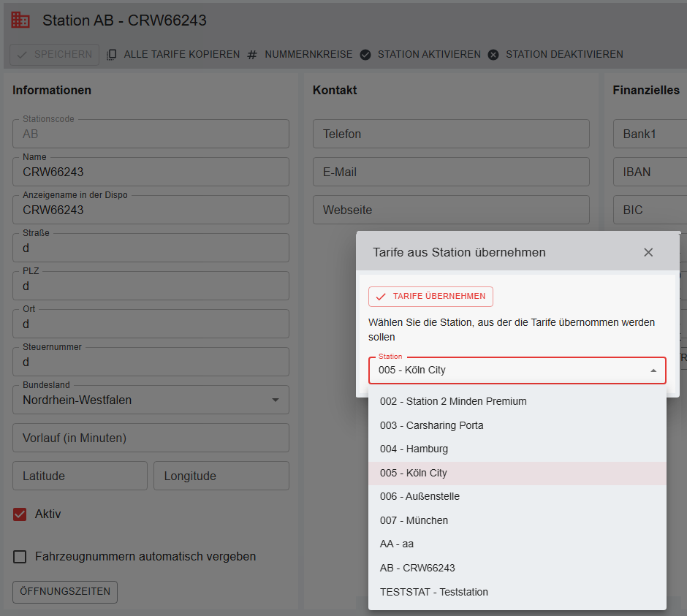Enable Fahrzeugnummern automatisch vergeben checkbox
687x616 pixels.
(20, 557)
